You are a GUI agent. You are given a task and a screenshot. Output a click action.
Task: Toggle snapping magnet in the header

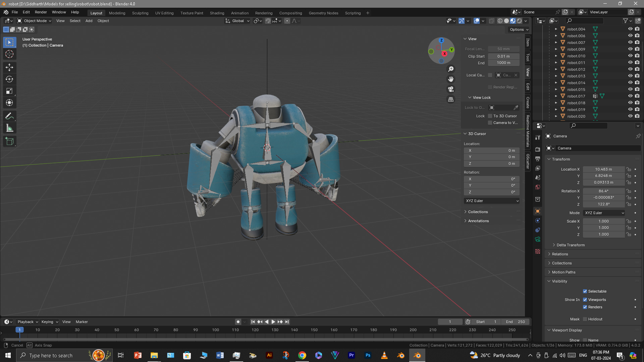268,21
